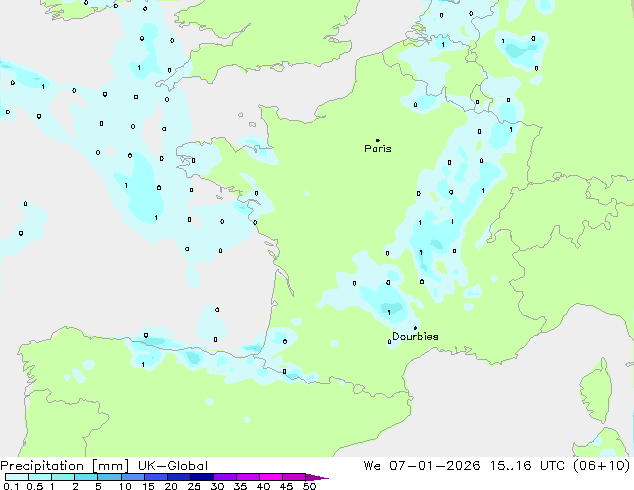Viewport: 634px width, 490px height.
Task: Click the Dourbies city label
Action: coord(415,336)
